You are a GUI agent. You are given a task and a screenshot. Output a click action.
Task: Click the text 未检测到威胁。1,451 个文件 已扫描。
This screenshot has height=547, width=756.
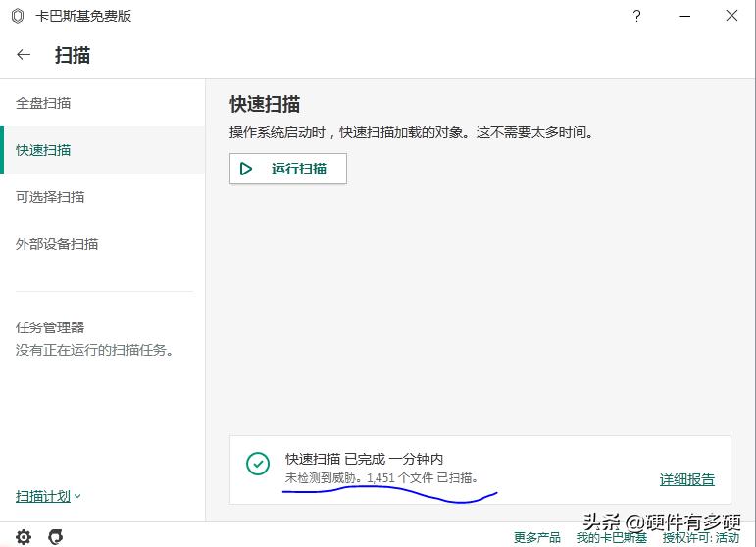point(381,478)
